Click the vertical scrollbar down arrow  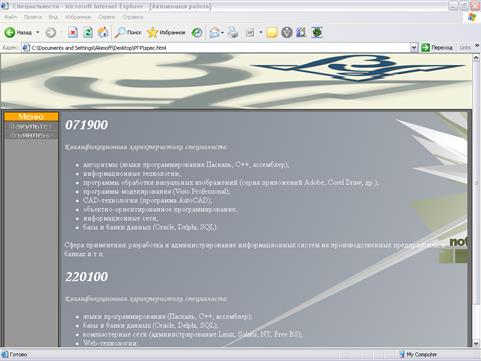[x=476, y=343]
